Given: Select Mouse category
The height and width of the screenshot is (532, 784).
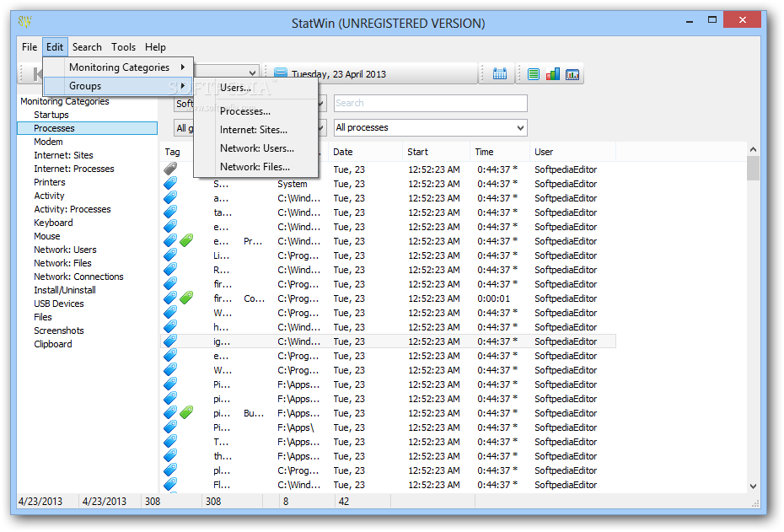Looking at the screenshot, I should (47, 236).
